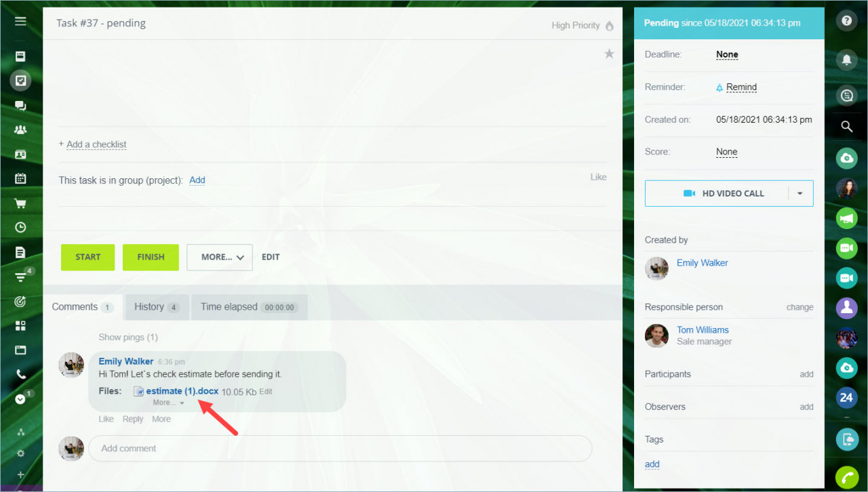Set the Deadline None value
The width and height of the screenshot is (868, 492).
(x=727, y=55)
